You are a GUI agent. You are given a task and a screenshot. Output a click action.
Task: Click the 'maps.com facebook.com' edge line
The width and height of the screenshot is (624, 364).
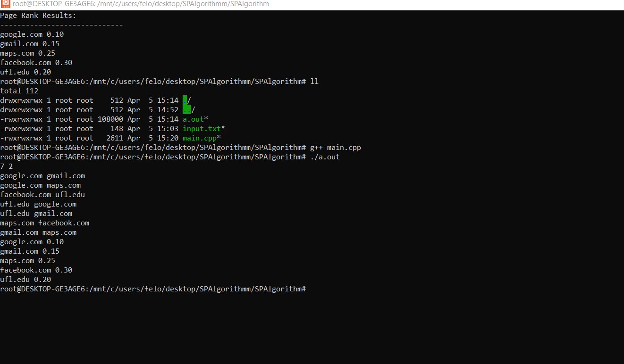(x=45, y=223)
